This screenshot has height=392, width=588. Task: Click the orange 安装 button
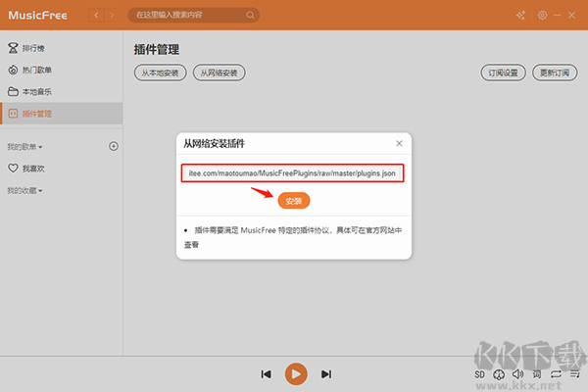click(294, 201)
